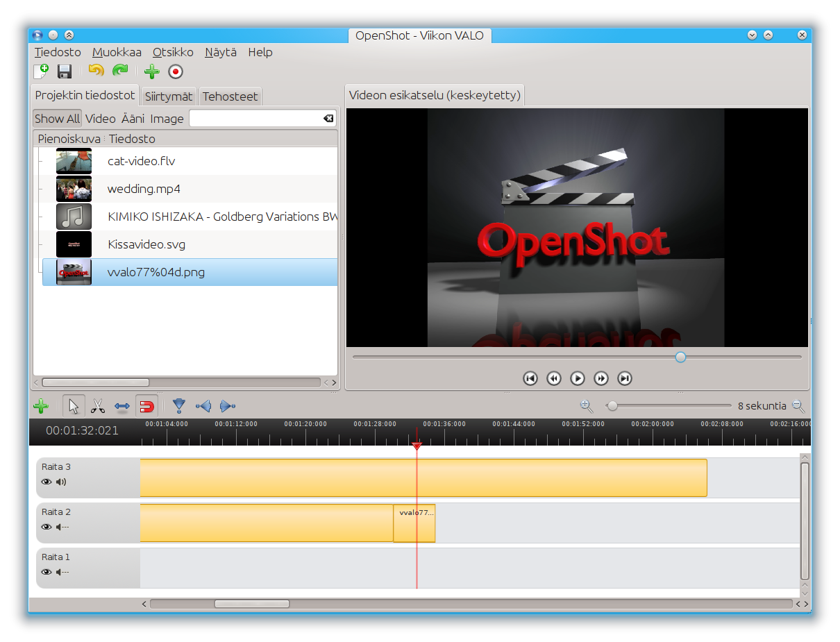This screenshot has height=642, width=840.
Task: Fast forward the video preview
Action: click(601, 378)
